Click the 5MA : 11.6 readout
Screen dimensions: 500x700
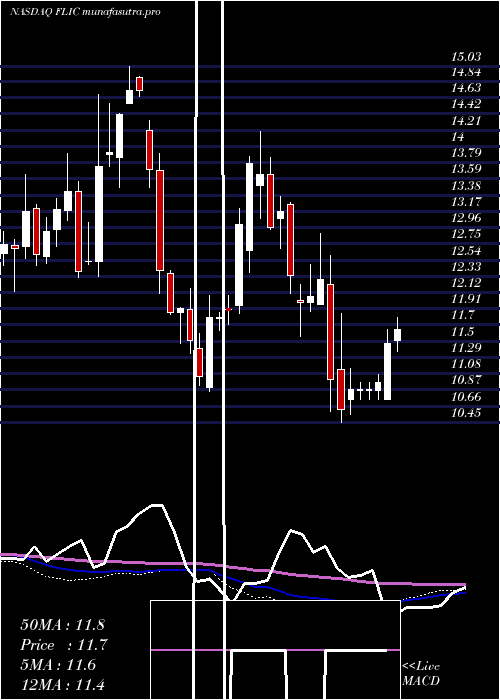point(58,665)
